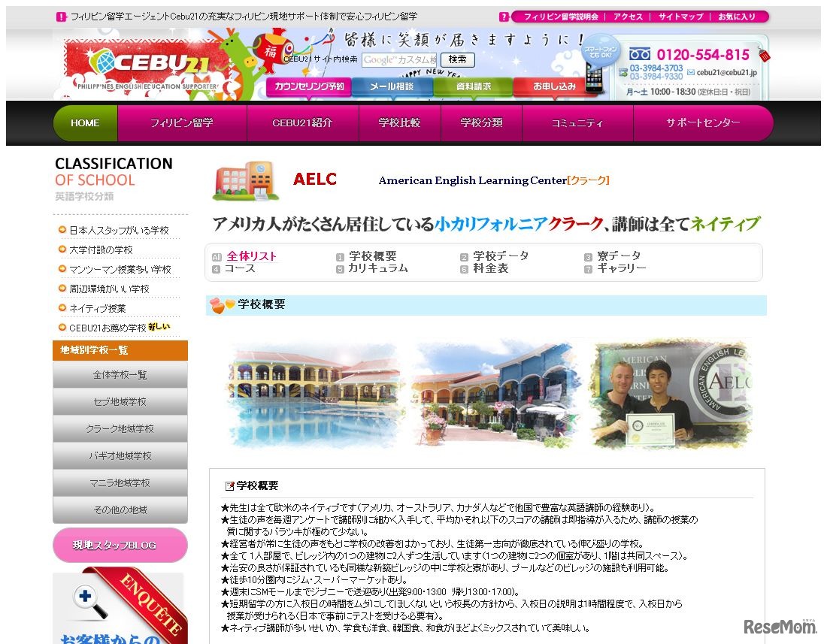Click the お申し込み button
This screenshot has height=644, width=827.
click(554, 86)
